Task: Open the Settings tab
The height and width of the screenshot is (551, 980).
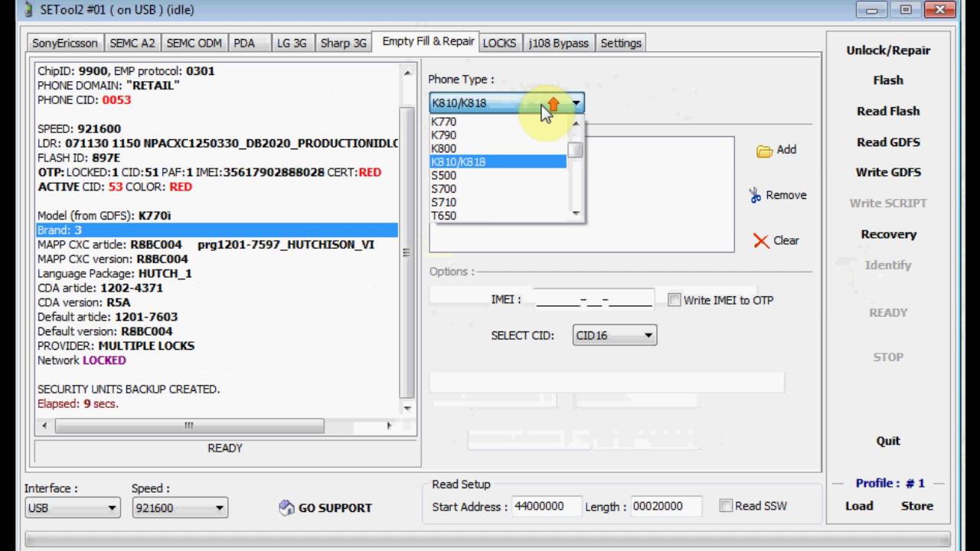Action: point(621,44)
